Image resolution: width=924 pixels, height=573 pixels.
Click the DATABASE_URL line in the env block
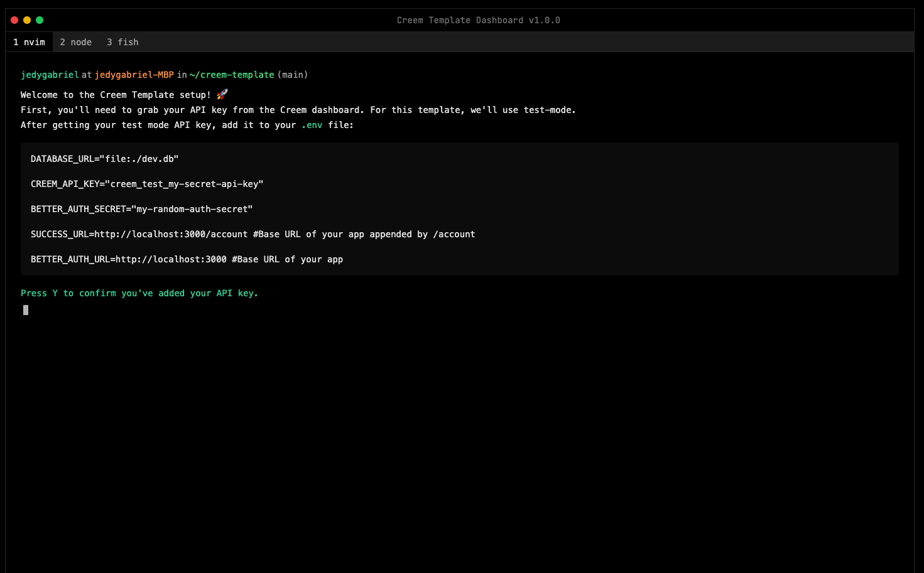[105, 159]
